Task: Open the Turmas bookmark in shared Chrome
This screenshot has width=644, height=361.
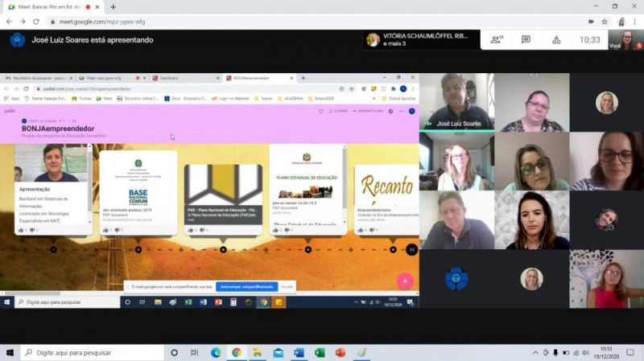Action: (x=81, y=98)
